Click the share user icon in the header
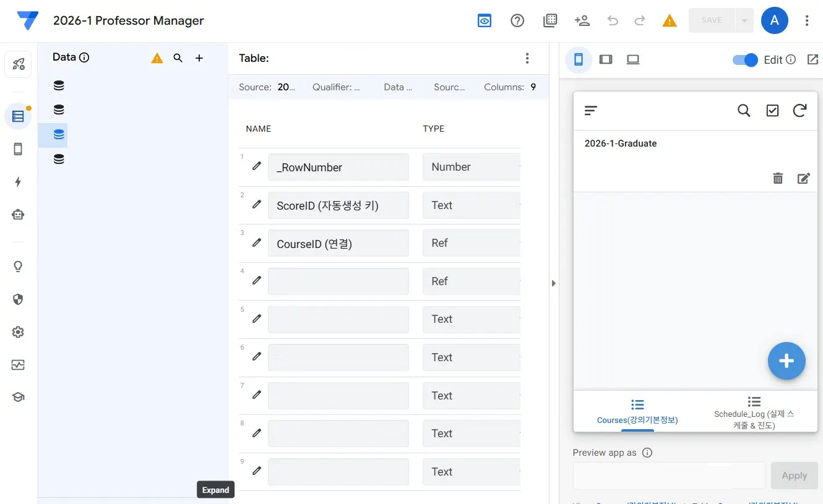Image resolution: width=823 pixels, height=504 pixels. tap(582, 20)
